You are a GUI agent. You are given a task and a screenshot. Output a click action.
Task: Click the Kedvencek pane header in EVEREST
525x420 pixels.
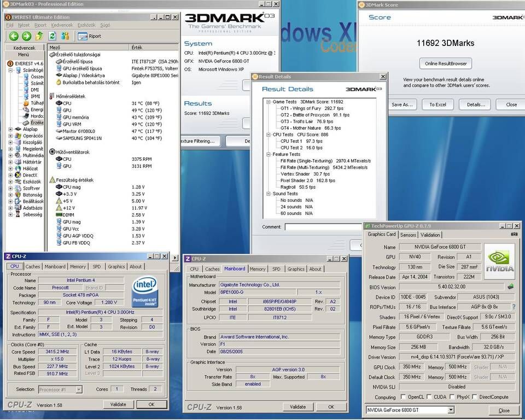click(24, 48)
